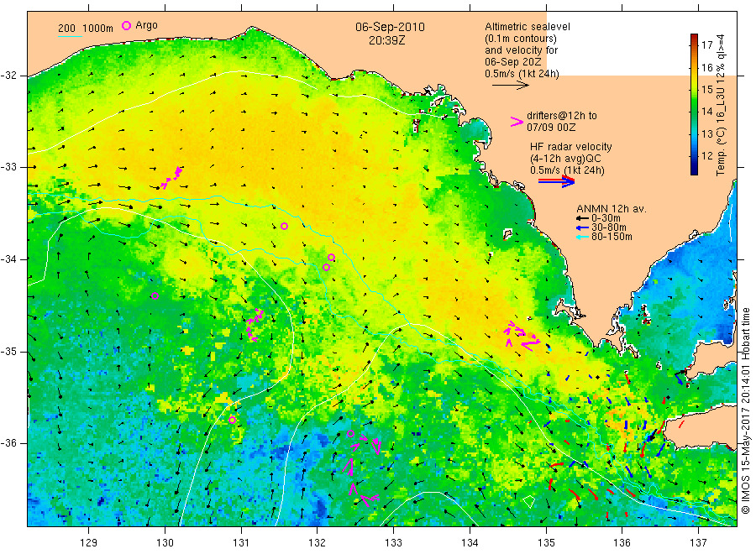Click the 135 longitude axis label
This screenshot has height=554, width=756.
click(x=546, y=543)
